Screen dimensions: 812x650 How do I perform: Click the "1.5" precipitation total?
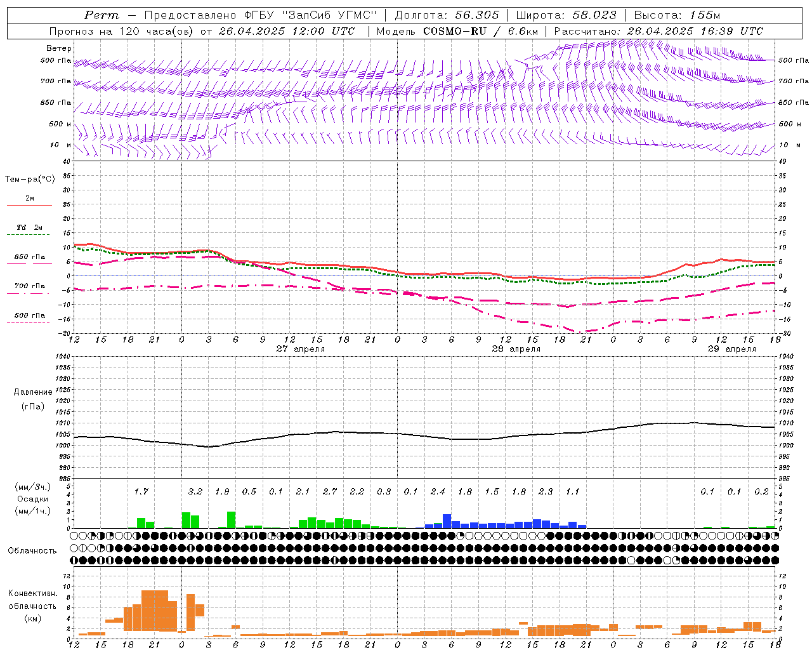492,492
